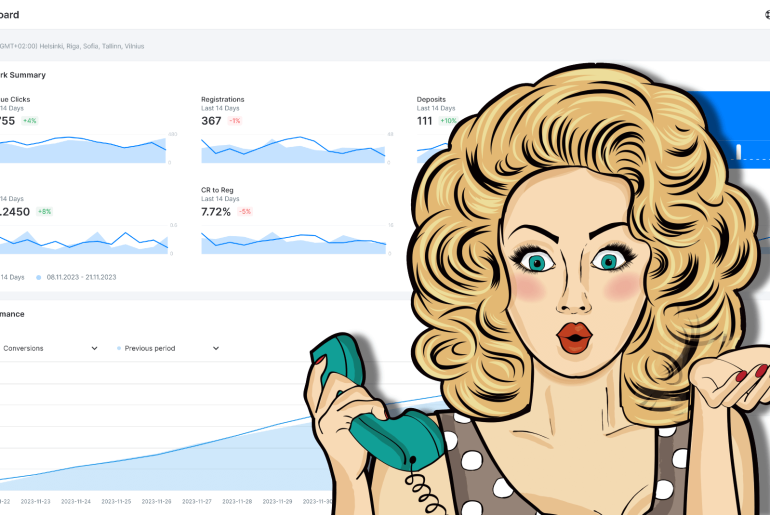
Task: Click the x-axis date label 2023-11-27
Action: point(196,502)
